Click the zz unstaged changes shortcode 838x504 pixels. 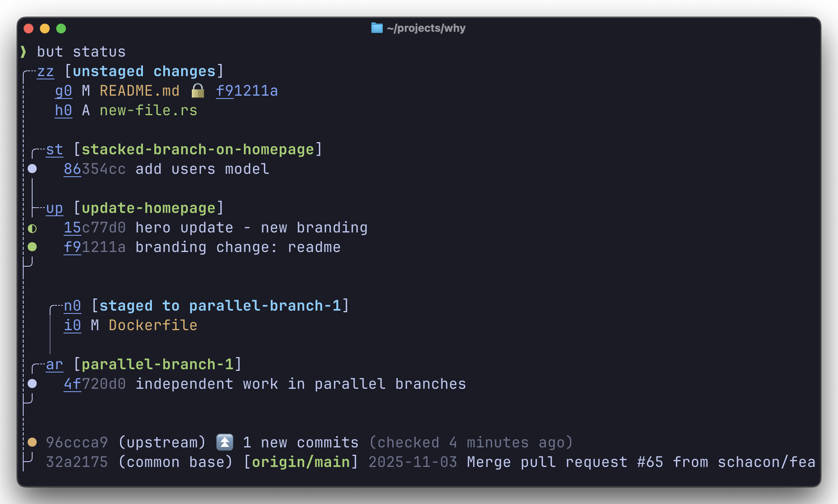46,71
